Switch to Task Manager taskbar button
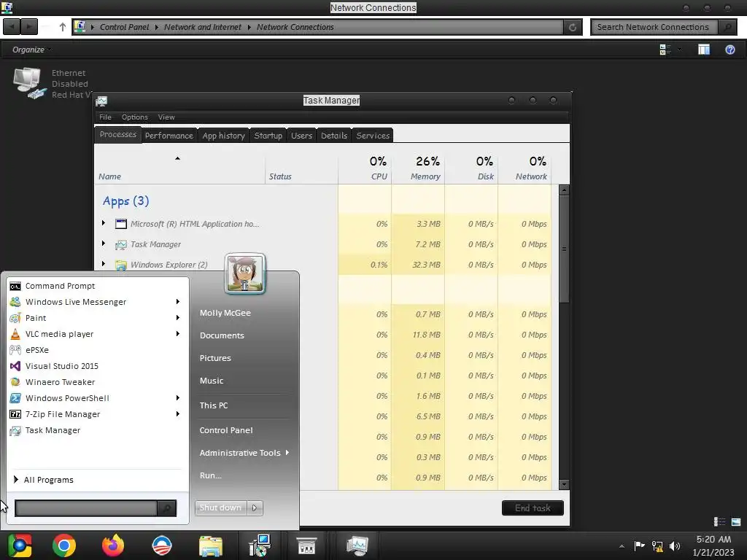Viewport: 747px width, 560px height. coord(357,545)
